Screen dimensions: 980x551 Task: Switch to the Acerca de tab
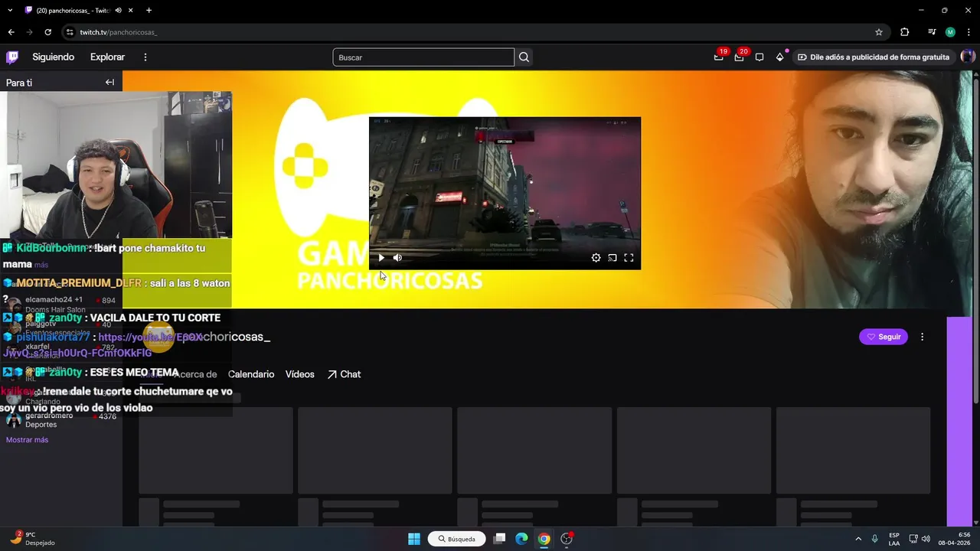point(195,374)
